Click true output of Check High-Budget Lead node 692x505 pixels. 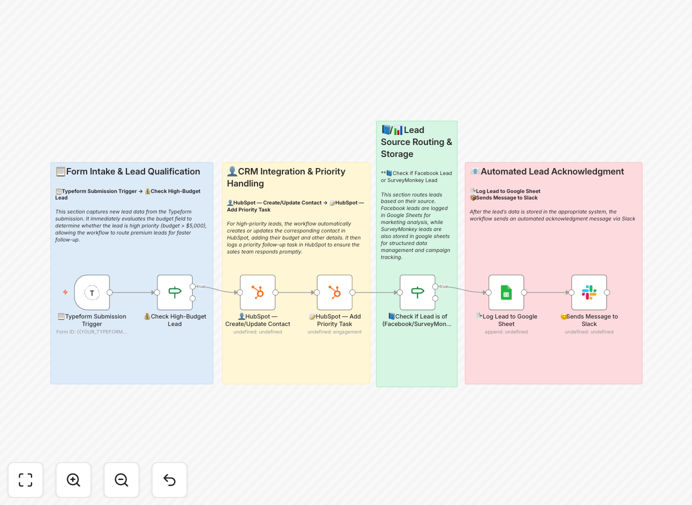pyautogui.click(x=192, y=286)
